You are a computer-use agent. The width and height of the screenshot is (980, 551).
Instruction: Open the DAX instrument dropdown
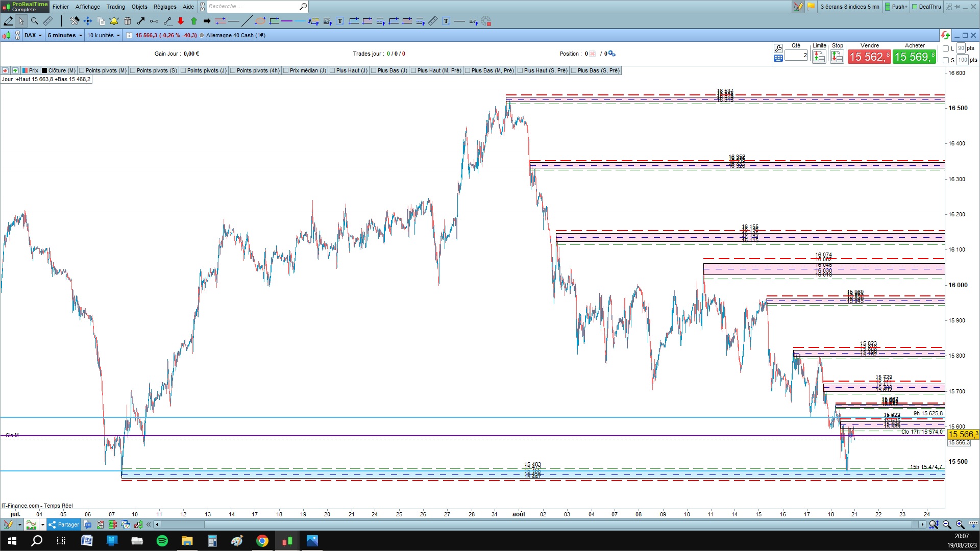[x=34, y=35]
